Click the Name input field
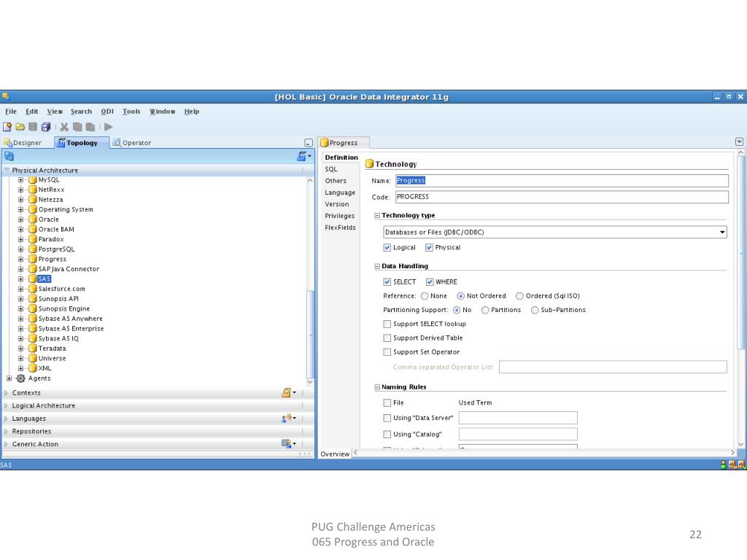 click(x=562, y=181)
